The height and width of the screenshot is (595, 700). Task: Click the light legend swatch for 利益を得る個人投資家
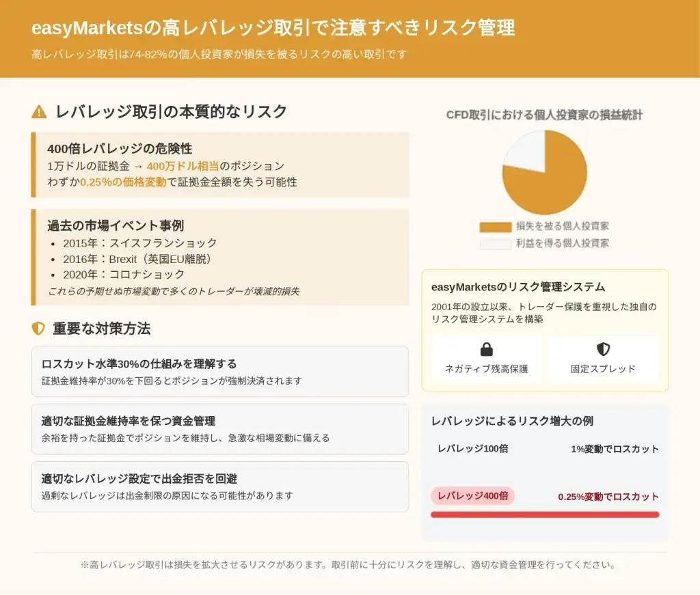pos(495,244)
